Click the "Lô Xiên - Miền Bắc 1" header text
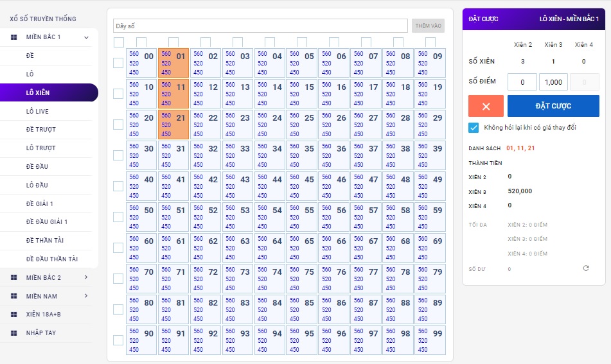Screen dimensions: 611x364 point(569,19)
